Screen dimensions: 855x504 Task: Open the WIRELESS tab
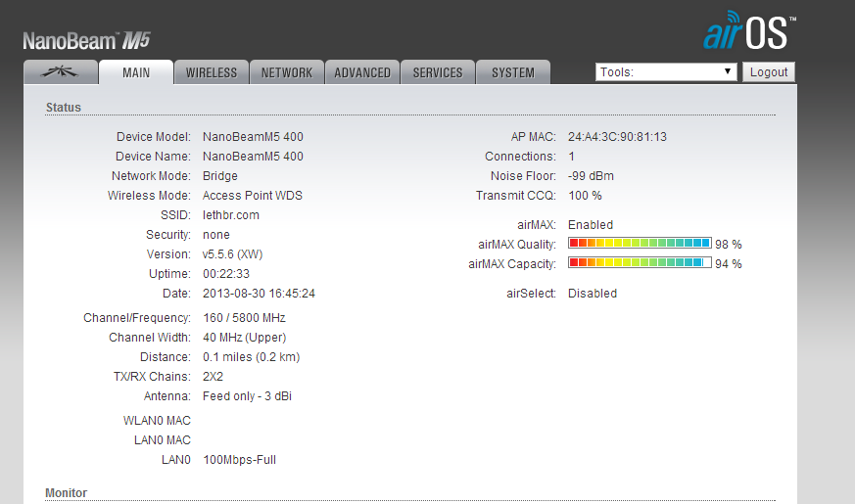click(212, 72)
